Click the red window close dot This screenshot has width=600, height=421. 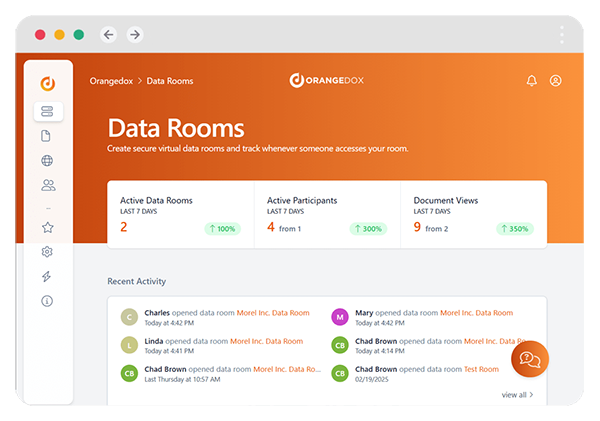[40, 35]
